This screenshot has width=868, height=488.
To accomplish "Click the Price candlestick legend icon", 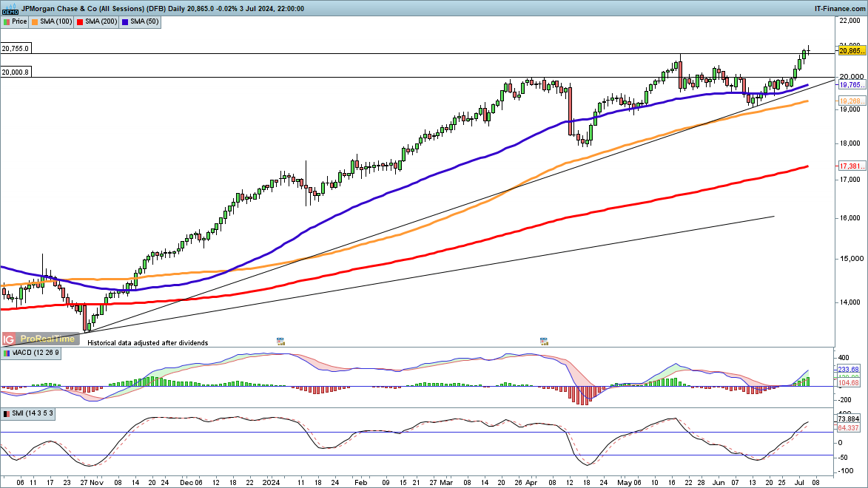I will pos(7,21).
